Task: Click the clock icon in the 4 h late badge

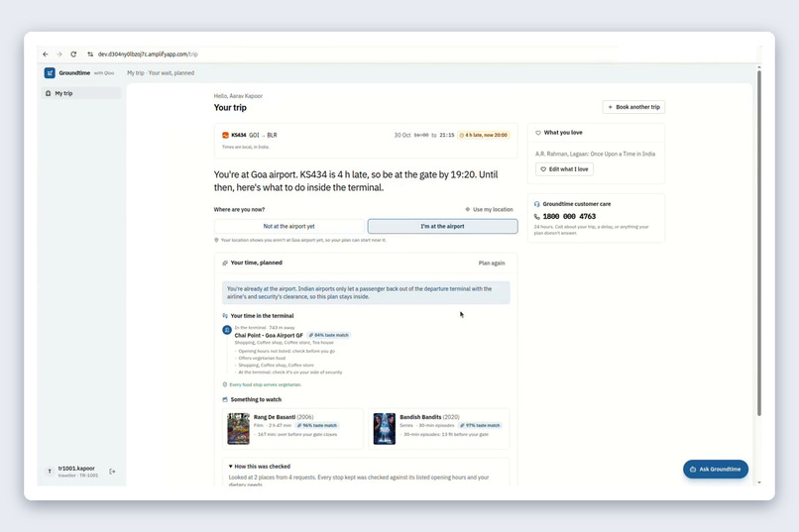Action: (x=462, y=135)
